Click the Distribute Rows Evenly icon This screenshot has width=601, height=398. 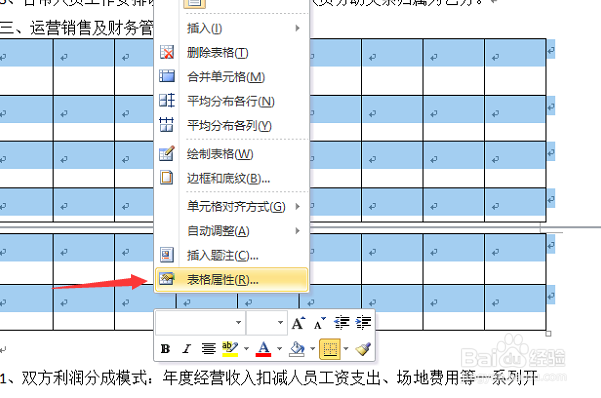[x=167, y=100]
